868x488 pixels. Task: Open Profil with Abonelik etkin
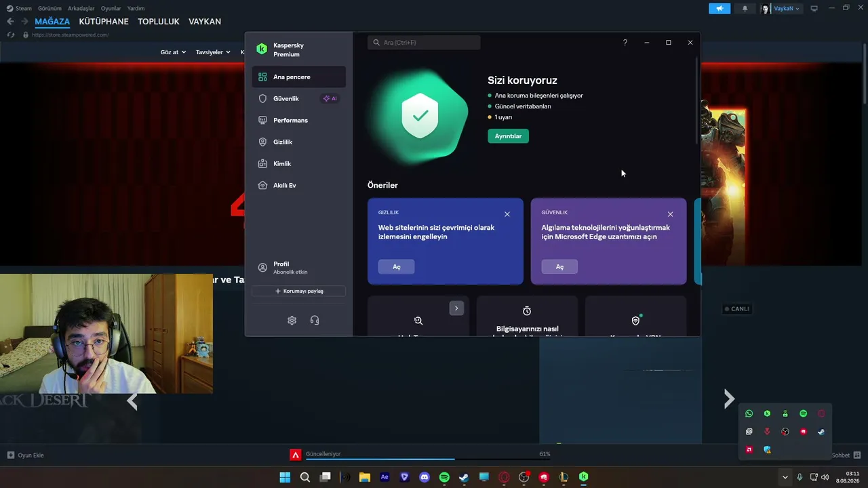point(298,268)
